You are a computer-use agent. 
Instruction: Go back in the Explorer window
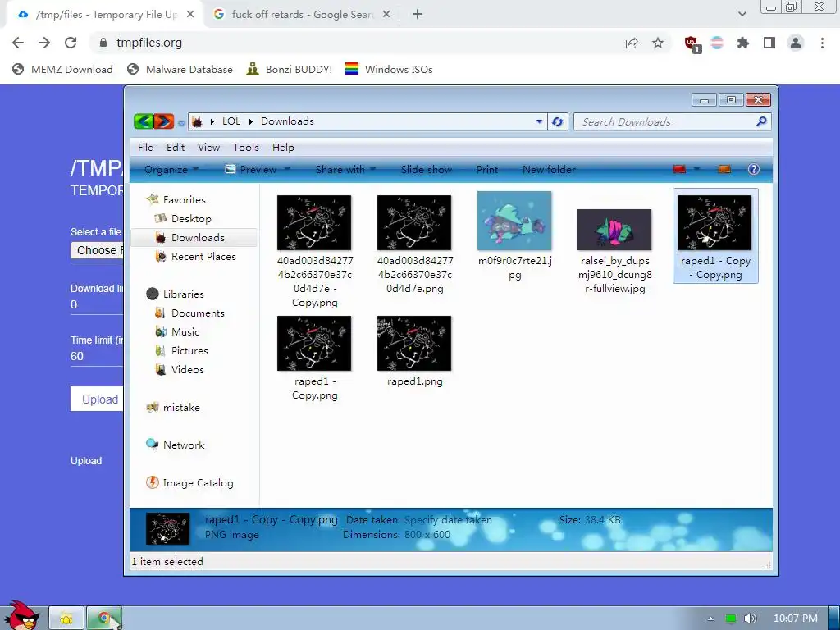tap(144, 121)
